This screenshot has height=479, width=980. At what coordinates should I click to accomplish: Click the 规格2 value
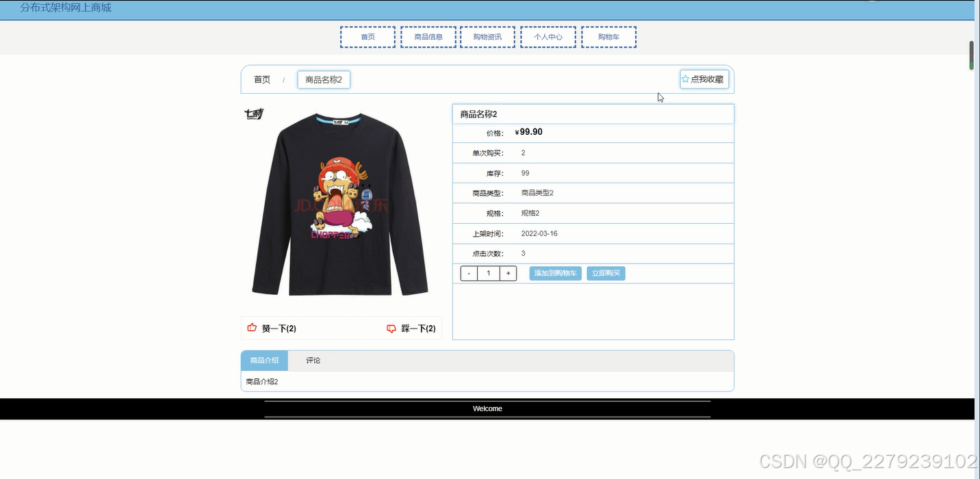(x=530, y=213)
